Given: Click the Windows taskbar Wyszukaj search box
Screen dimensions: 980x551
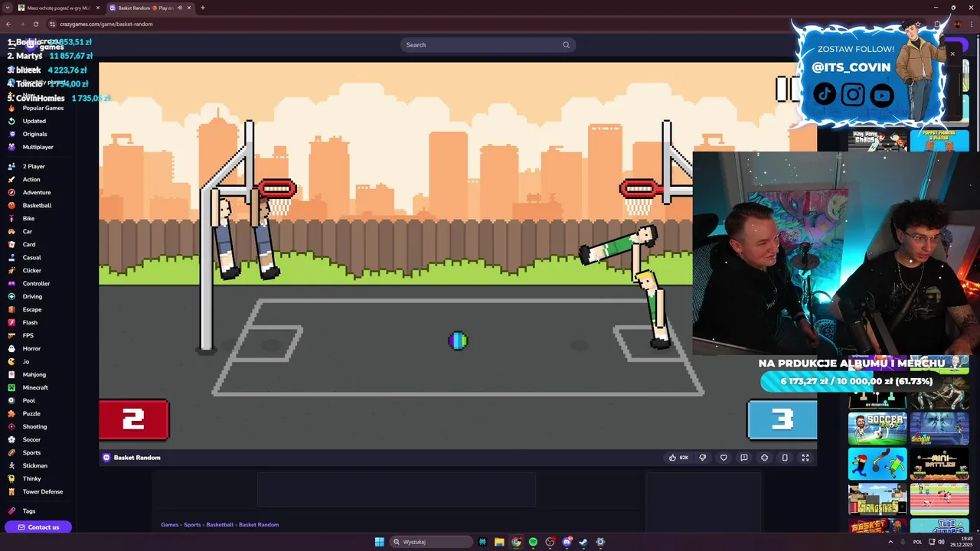Looking at the screenshot, I should pos(430,542).
